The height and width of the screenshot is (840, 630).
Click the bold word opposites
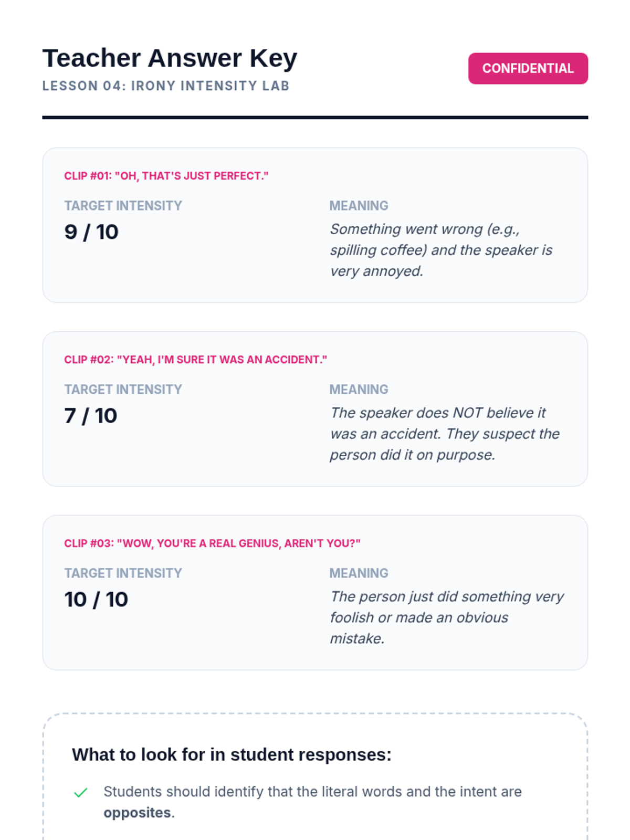[137, 813]
